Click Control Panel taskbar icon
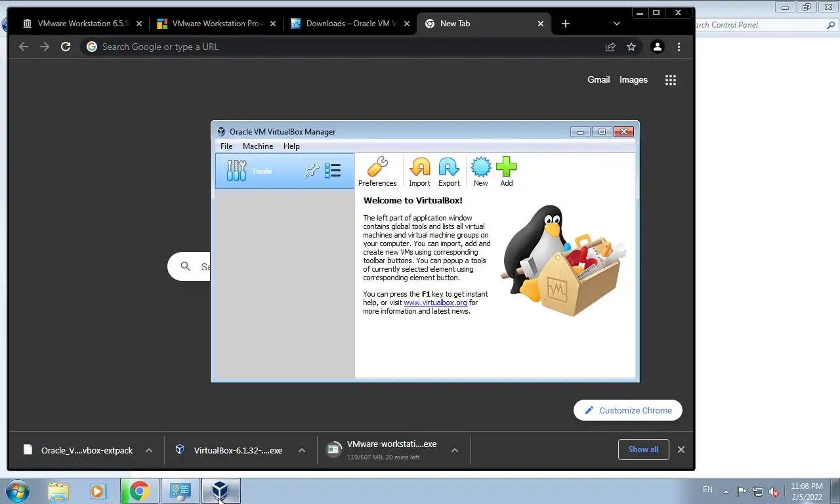The height and width of the screenshot is (504, 840). click(180, 491)
